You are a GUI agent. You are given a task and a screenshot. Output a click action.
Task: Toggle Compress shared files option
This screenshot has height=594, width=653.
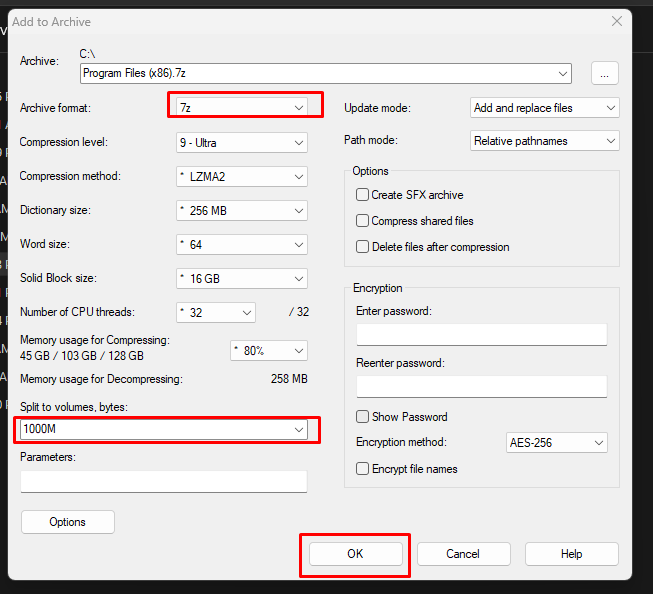click(x=363, y=221)
